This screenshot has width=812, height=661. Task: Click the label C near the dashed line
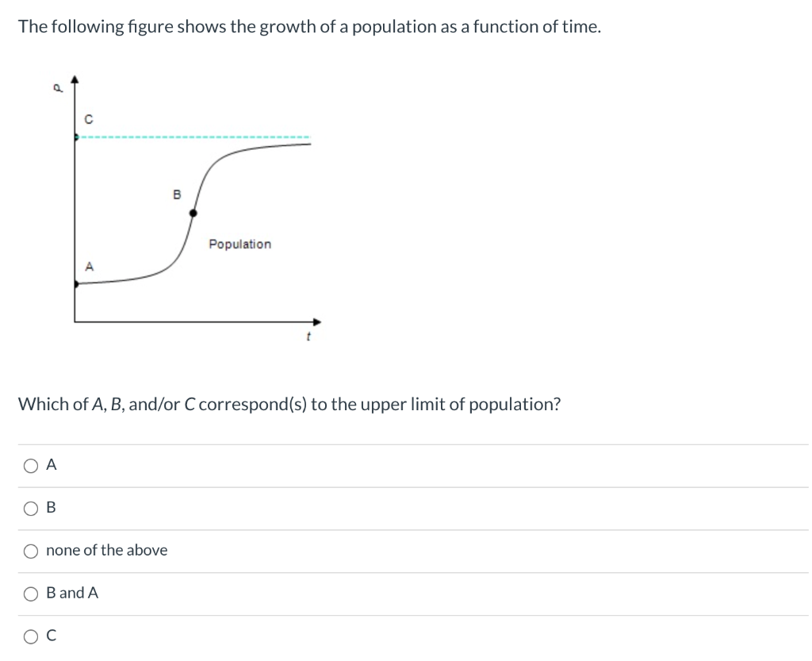click(90, 119)
